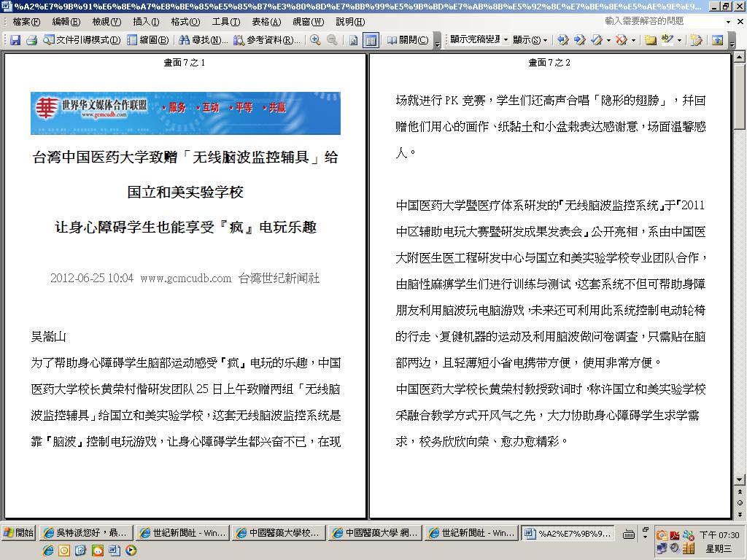Click the zoom out magnifier icon
The width and height of the screenshot is (747, 560).
click(x=332, y=40)
